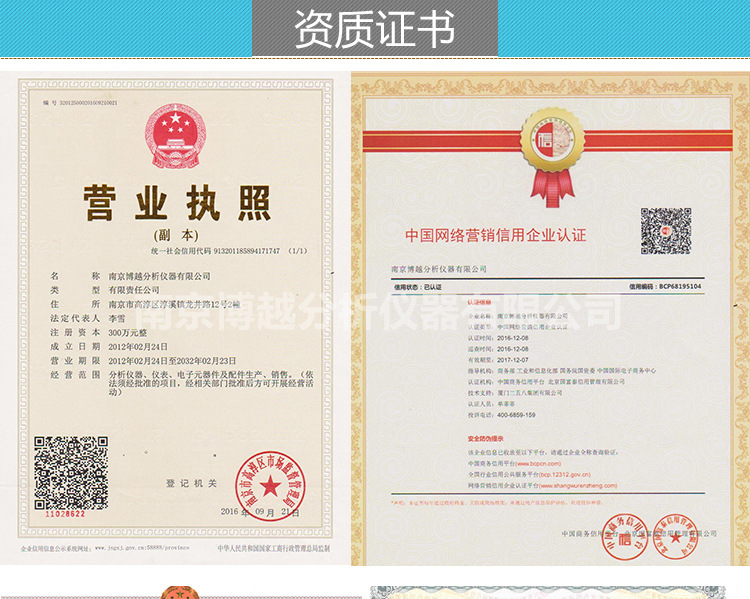The height and width of the screenshot is (599, 750).
Task: Open the www.shangwurenzheng.com link
Action: coord(578,486)
